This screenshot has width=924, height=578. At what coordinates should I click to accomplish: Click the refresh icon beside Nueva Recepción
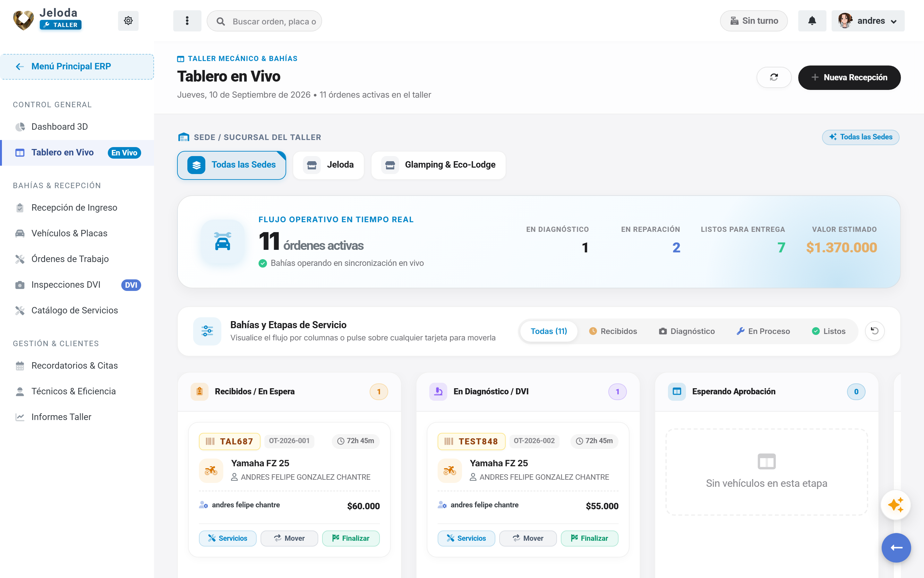coord(774,77)
